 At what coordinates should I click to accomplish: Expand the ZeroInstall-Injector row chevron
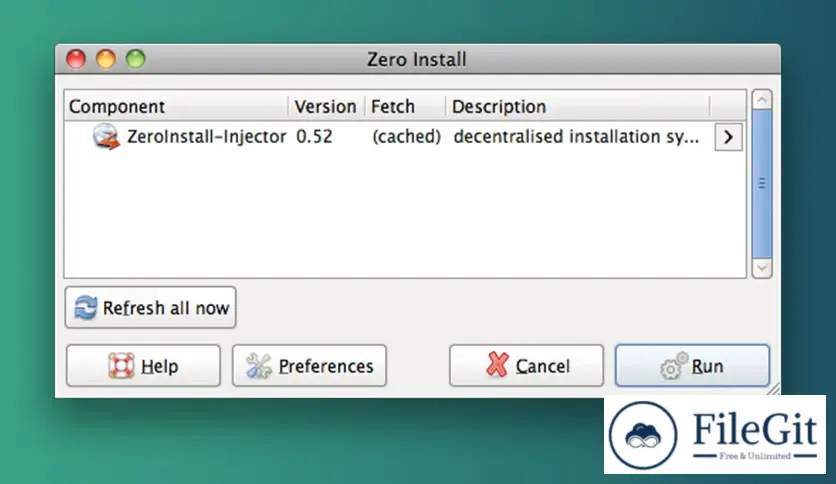click(x=728, y=137)
